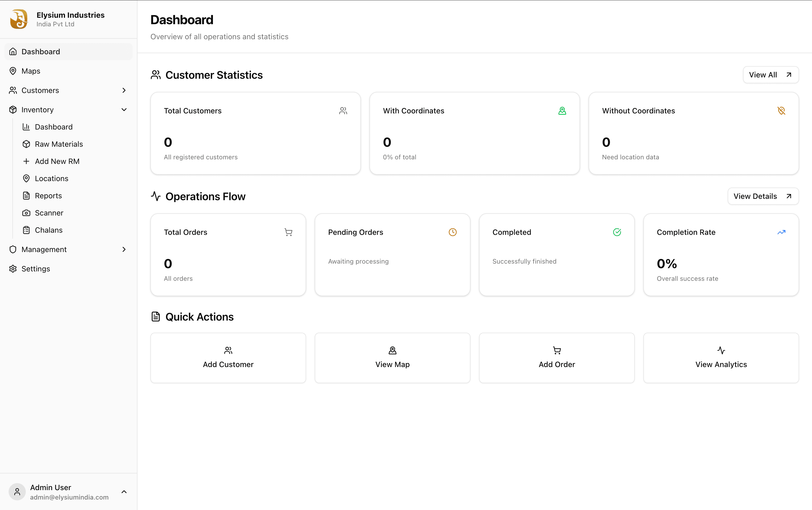Open Settings from the sidebar

35,268
